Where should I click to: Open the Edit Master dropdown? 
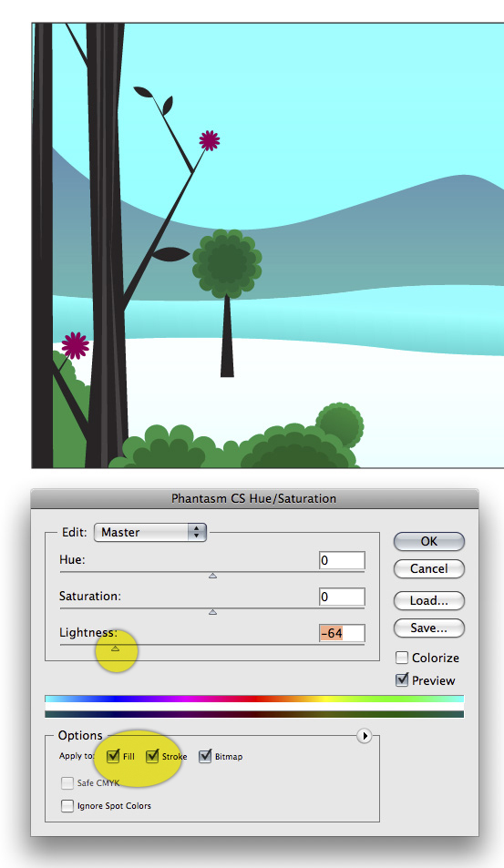click(150, 532)
